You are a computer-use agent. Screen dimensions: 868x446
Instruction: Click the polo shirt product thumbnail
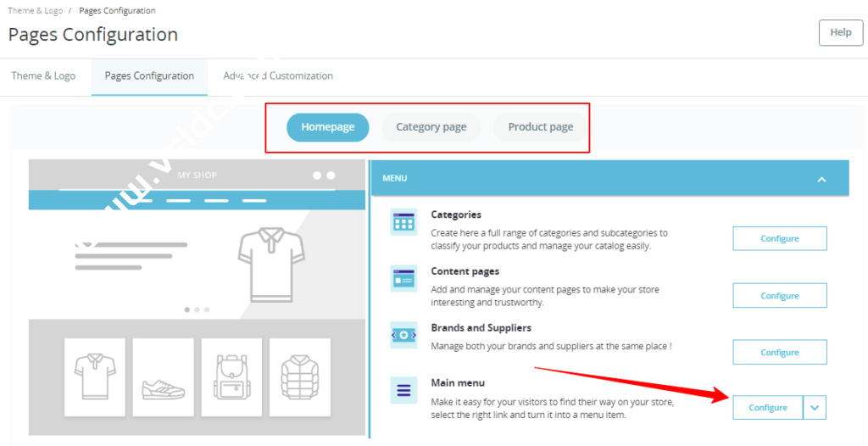95,377
